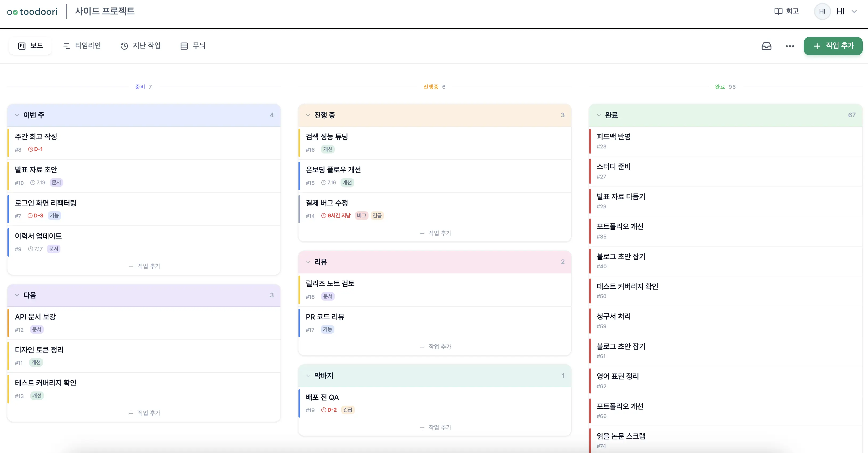Viewport: 868px width, 453px height.
Task: Add a task under 리뷰 group
Action: (435, 346)
